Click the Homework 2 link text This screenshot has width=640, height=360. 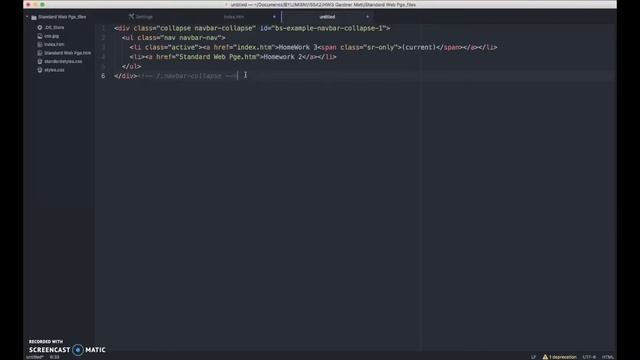(x=283, y=57)
